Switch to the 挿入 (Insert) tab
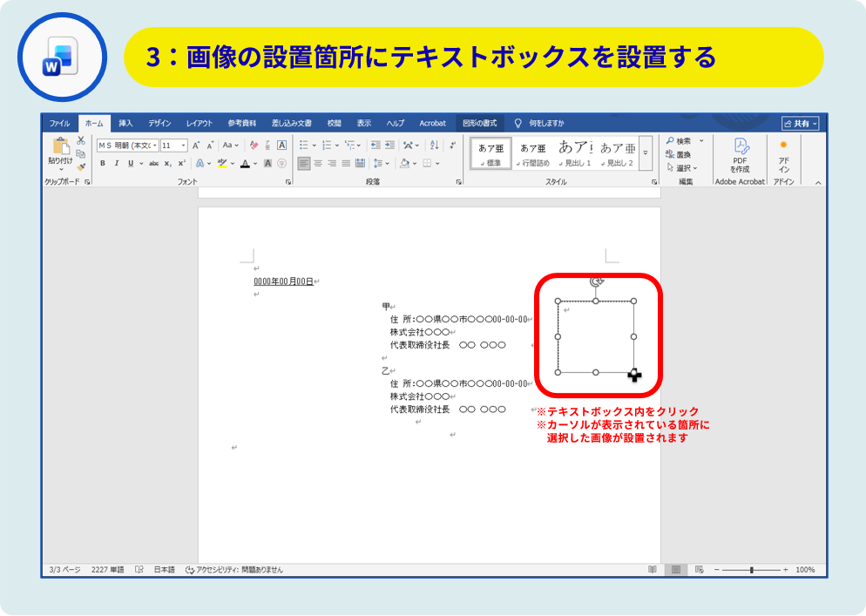This screenshot has height=616, width=866. (x=125, y=124)
